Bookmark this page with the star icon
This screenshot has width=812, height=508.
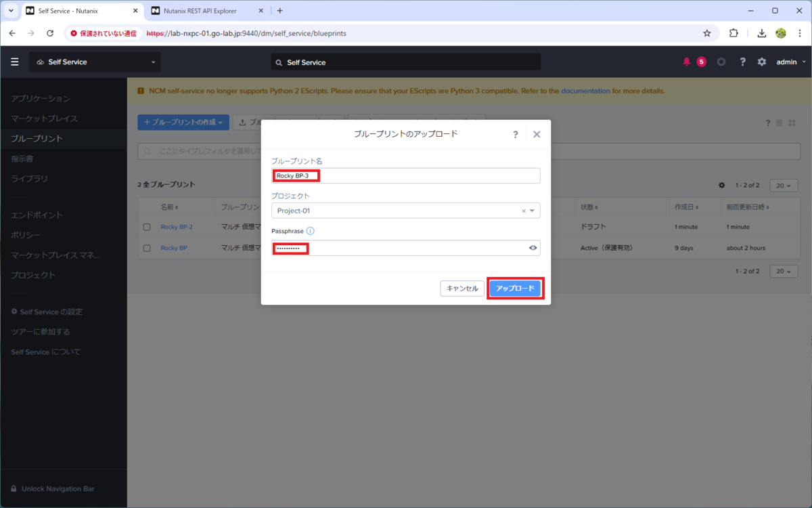(x=707, y=33)
